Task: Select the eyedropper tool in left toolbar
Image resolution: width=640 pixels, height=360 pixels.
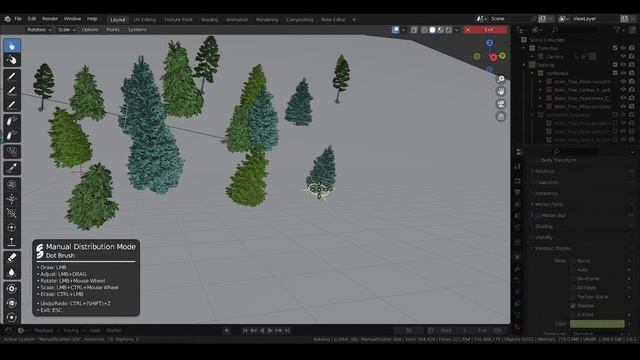Action: pyautogui.click(x=12, y=168)
